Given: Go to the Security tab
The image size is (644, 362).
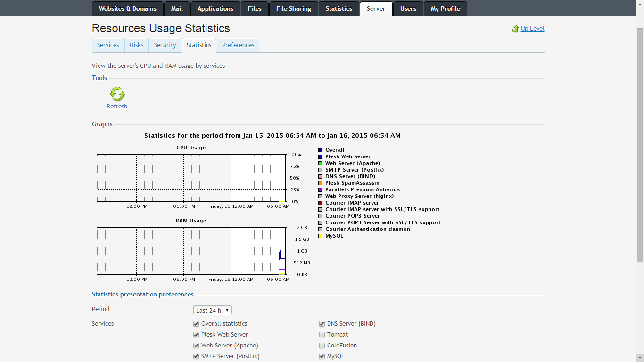Looking at the screenshot, I should point(165,45).
